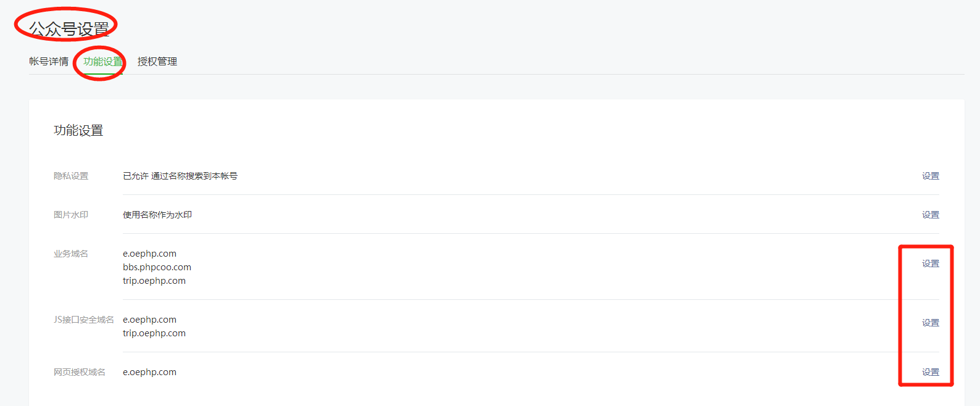
Task: Click trip.oephp.com under JS接口安全域名
Action: coord(154,333)
